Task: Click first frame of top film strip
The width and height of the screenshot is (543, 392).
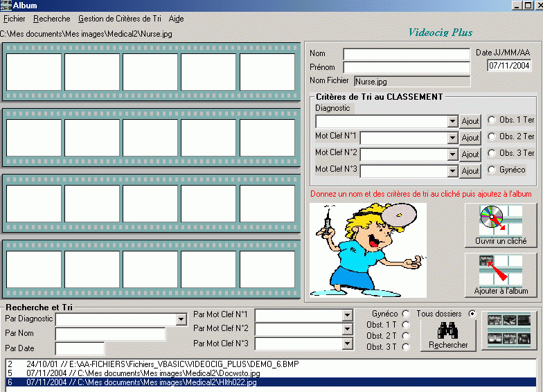Action: click(34, 72)
